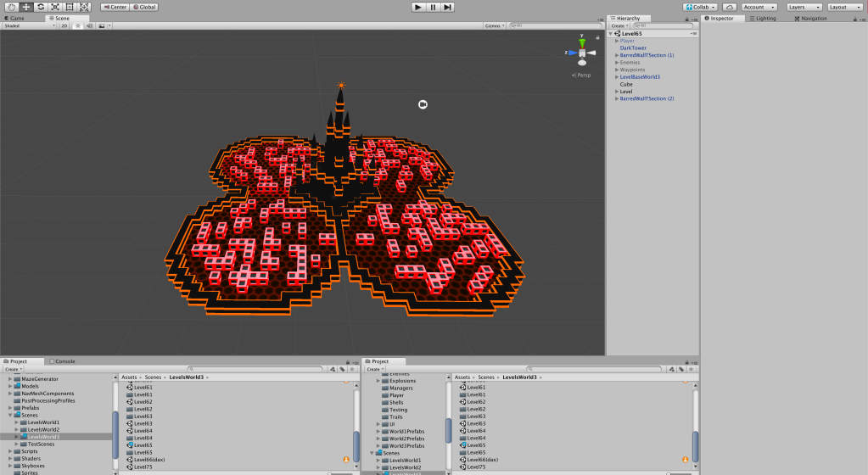Toggle scene lighting sun icon
The image size is (868, 475).
click(77, 25)
